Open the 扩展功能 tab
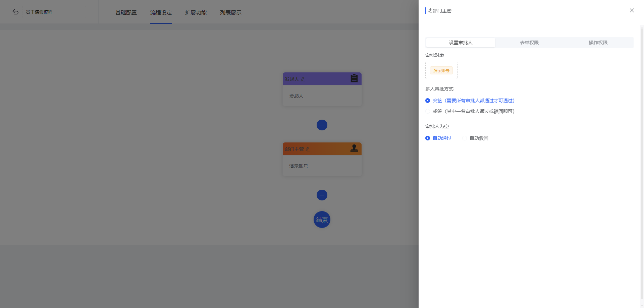 coord(196,12)
